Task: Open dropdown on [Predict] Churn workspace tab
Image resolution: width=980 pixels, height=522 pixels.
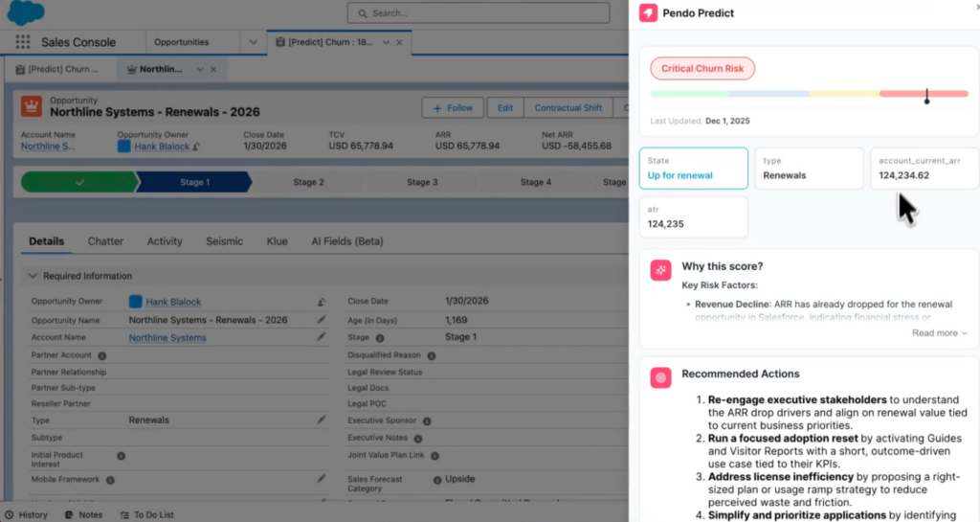Action: (387, 42)
